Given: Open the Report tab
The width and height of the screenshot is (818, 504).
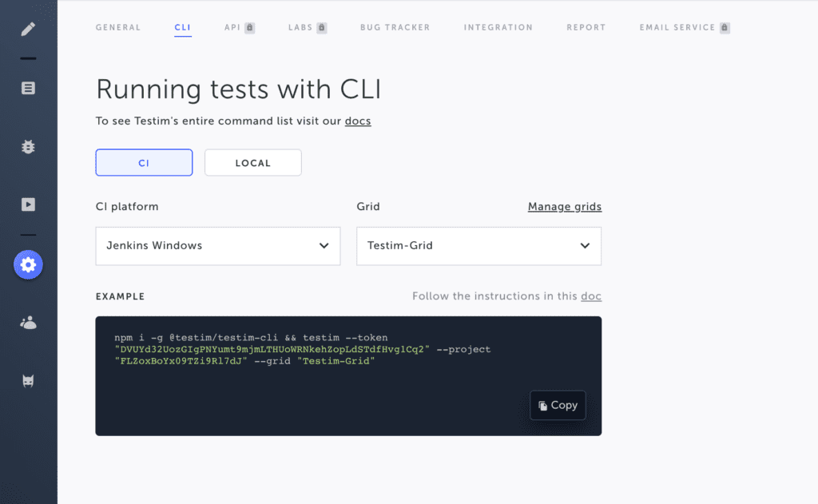Looking at the screenshot, I should point(586,28).
